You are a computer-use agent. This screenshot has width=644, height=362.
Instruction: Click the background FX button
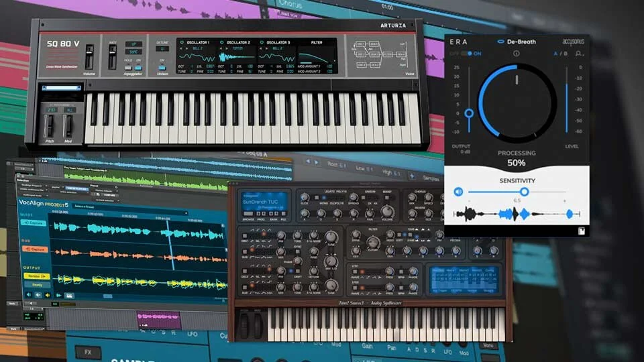pyautogui.click(x=88, y=352)
